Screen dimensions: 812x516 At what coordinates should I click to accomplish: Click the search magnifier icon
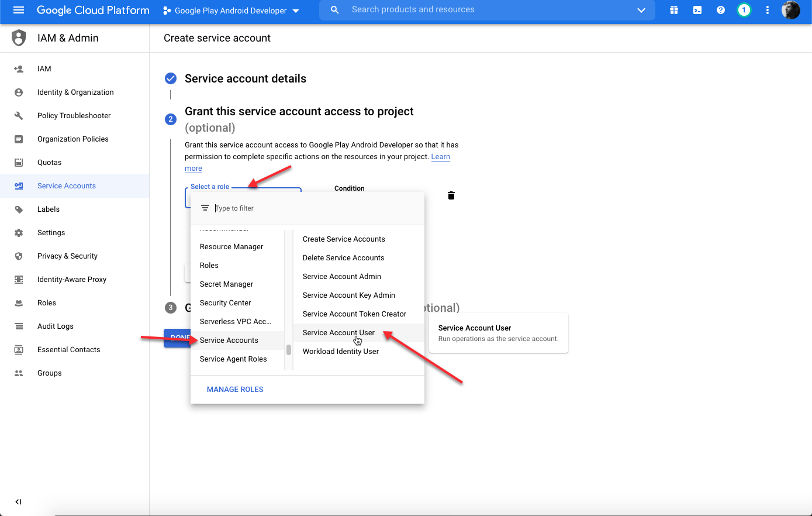click(x=334, y=10)
